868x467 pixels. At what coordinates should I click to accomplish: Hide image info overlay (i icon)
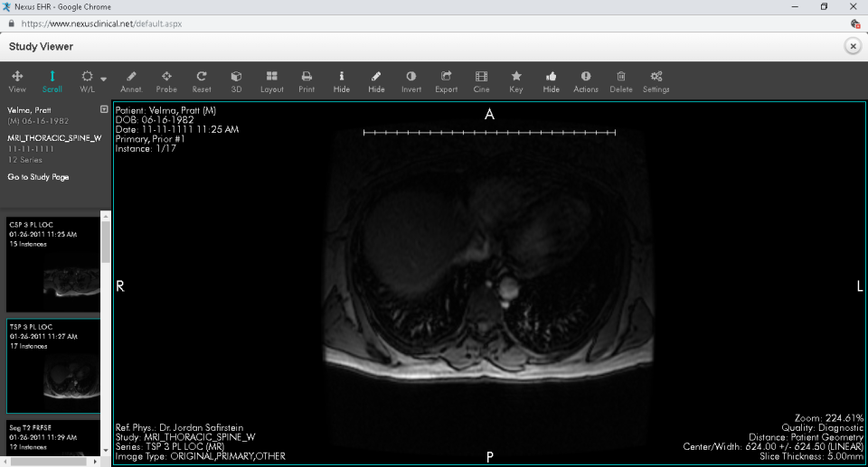point(342,81)
